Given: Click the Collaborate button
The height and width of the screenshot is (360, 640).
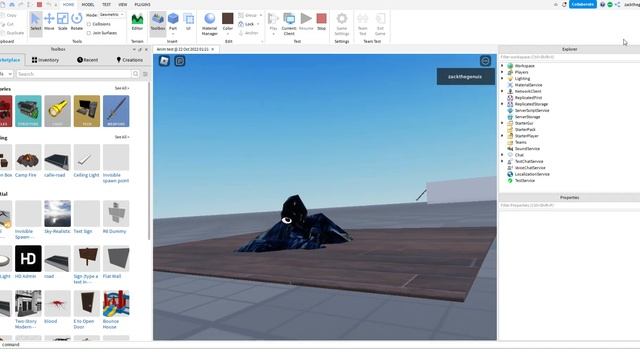Looking at the screenshot, I should (582, 4).
